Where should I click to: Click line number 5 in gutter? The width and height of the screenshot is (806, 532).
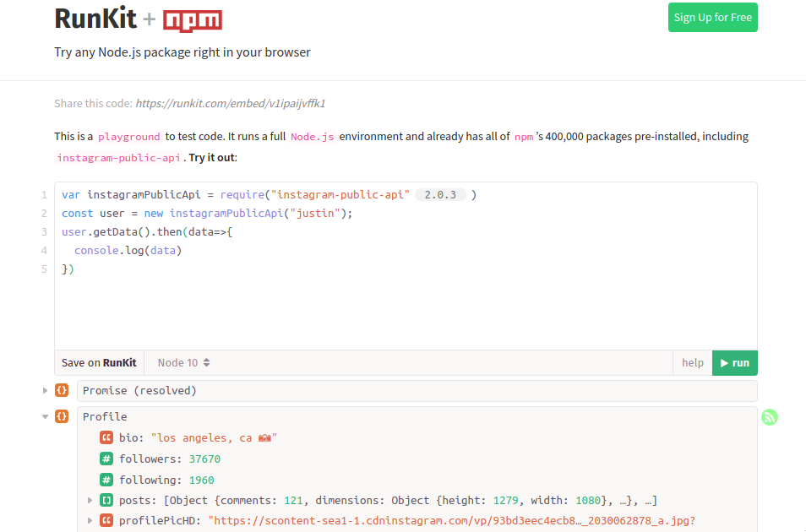(x=44, y=269)
